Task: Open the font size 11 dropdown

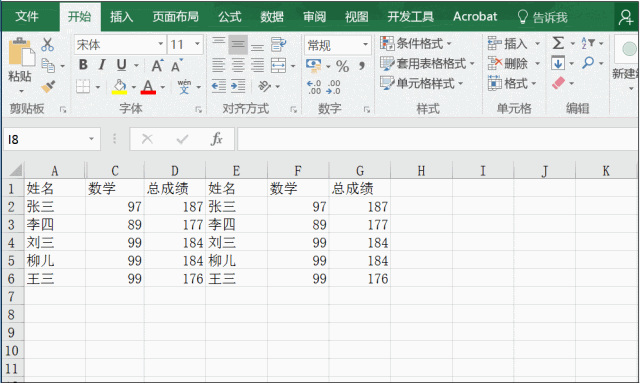Action: coord(198,44)
